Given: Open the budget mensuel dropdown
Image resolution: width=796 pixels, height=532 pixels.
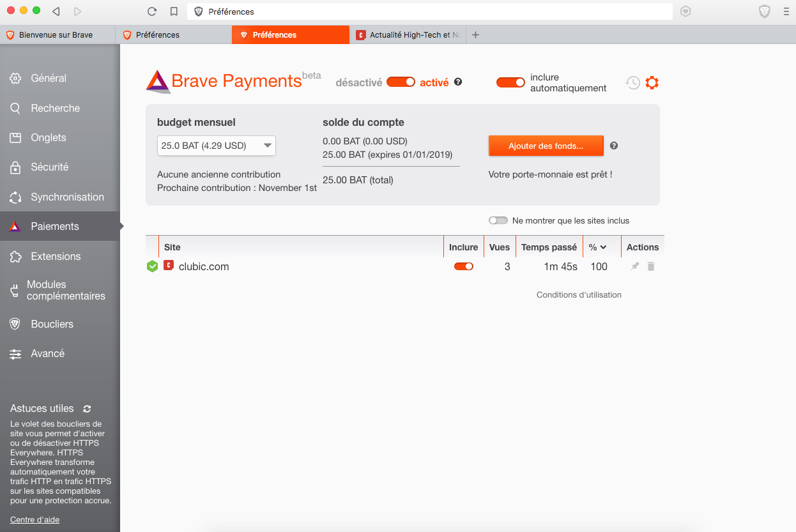Looking at the screenshot, I should coord(217,146).
